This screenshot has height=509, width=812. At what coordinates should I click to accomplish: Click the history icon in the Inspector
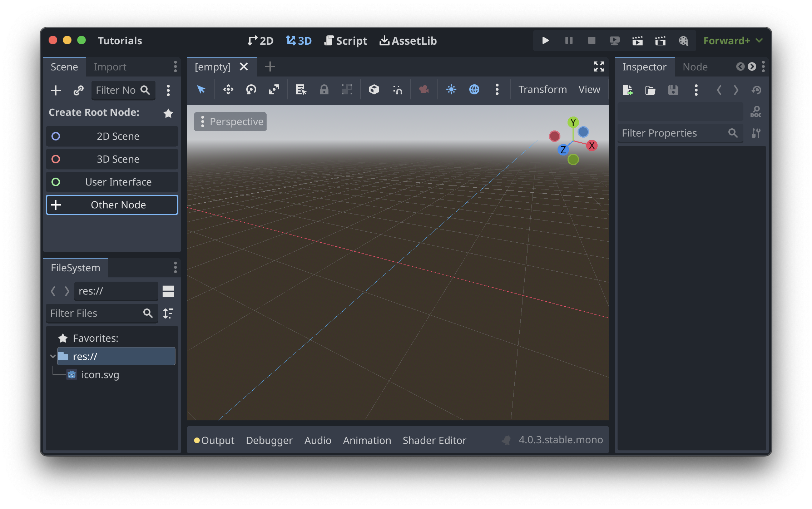pos(757,90)
